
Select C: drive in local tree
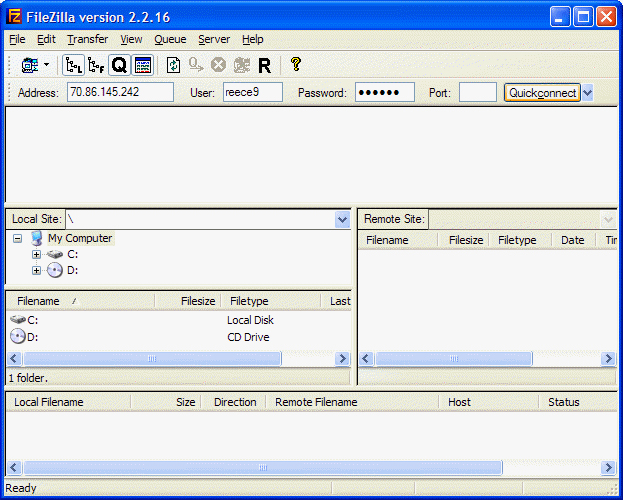click(72, 254)
